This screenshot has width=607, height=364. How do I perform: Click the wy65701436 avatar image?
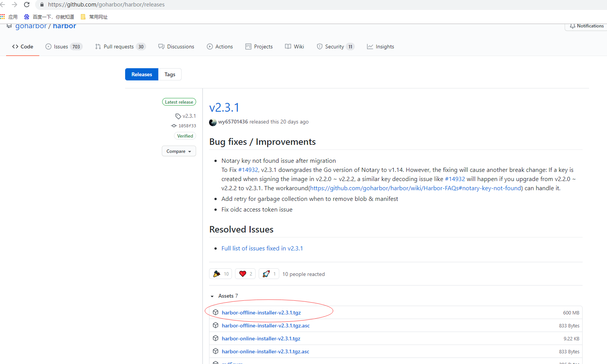click(213, 122)
